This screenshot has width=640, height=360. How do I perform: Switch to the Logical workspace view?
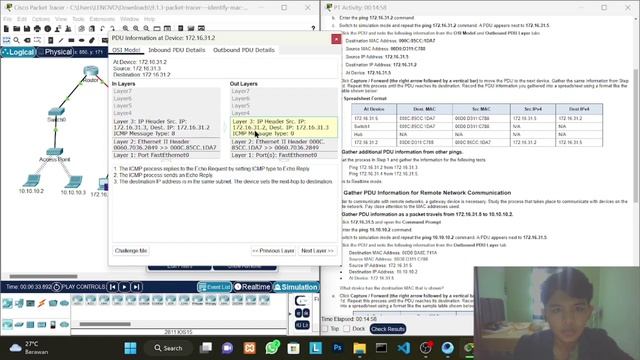click(x=18, y=52)
